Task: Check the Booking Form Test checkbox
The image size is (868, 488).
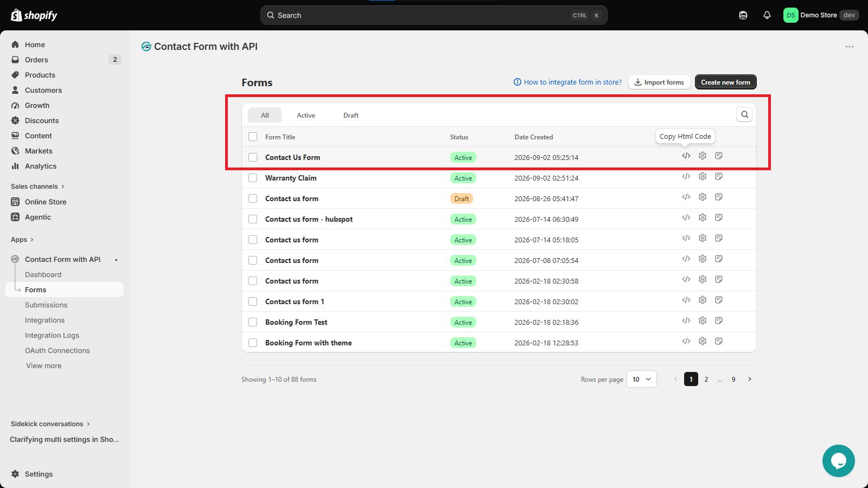Action: [253, 322]
